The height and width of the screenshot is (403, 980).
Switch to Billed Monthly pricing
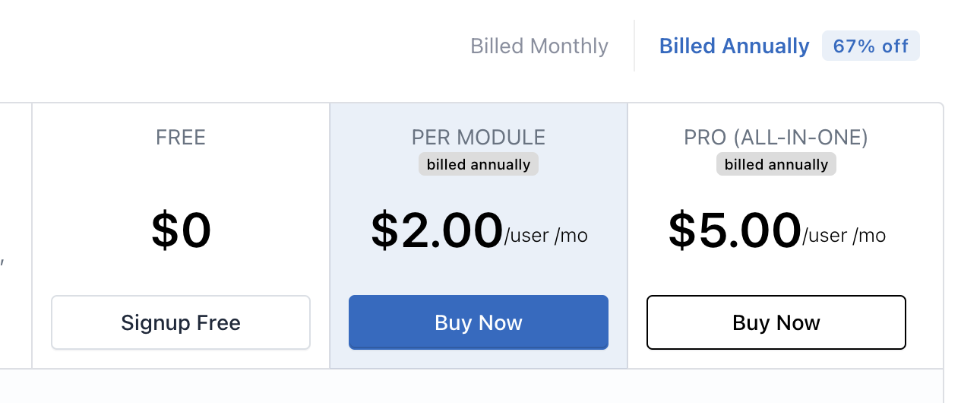pos(539,46)
